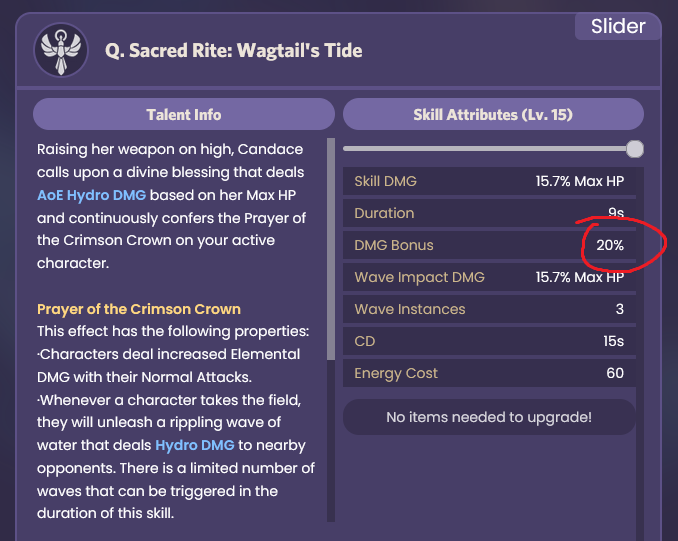Click the DMG Bonus label

pos(394,245)
